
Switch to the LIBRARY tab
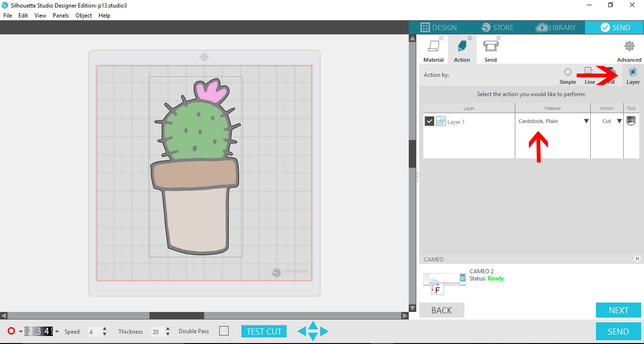[555, 27]
